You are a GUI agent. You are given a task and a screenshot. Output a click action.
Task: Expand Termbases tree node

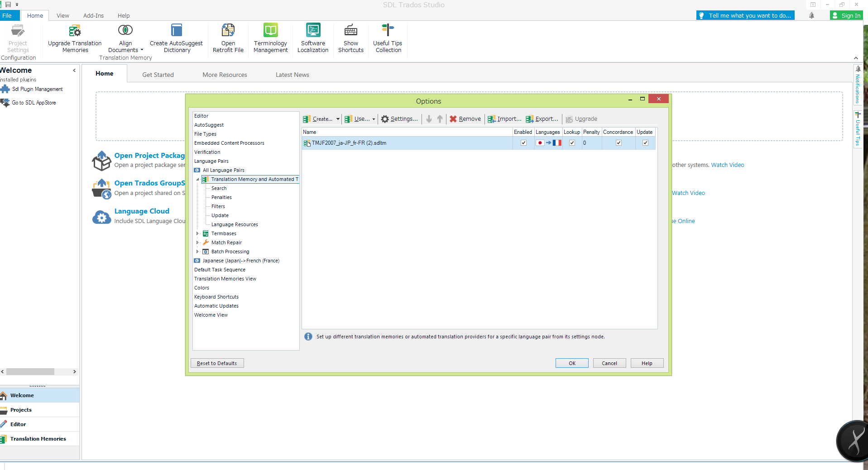click(x=197, y=233)
